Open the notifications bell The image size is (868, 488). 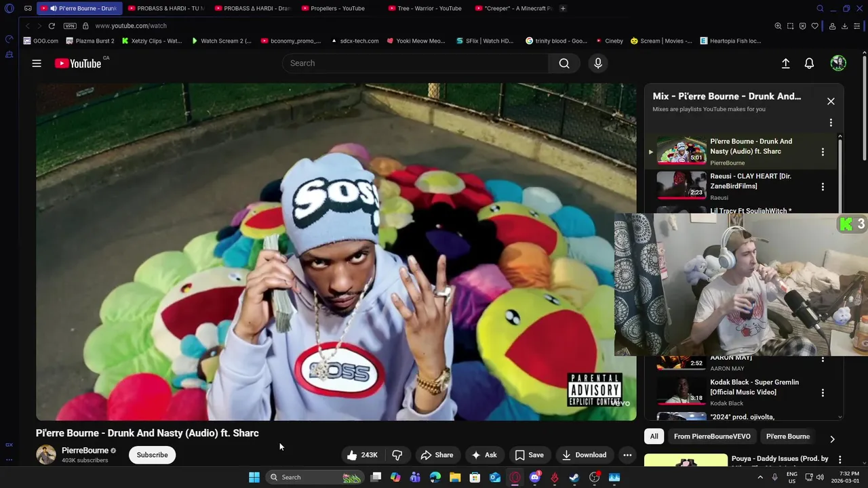pyautogui.click(x=809, y=63)
